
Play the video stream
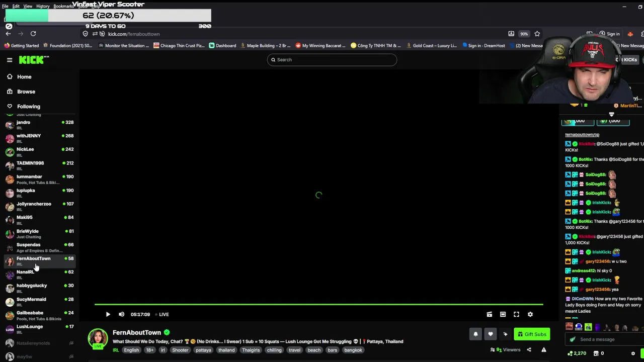(108, 314)
